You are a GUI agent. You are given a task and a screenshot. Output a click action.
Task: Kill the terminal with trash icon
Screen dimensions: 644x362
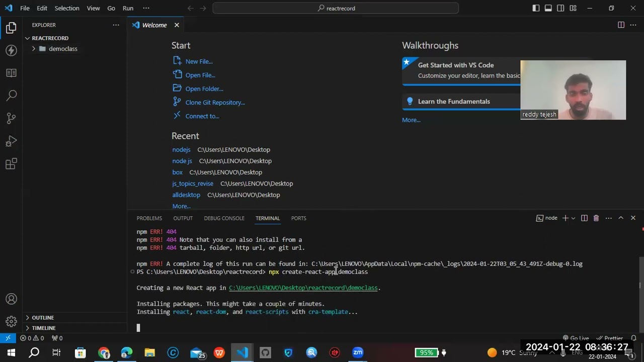click(596, 218)
